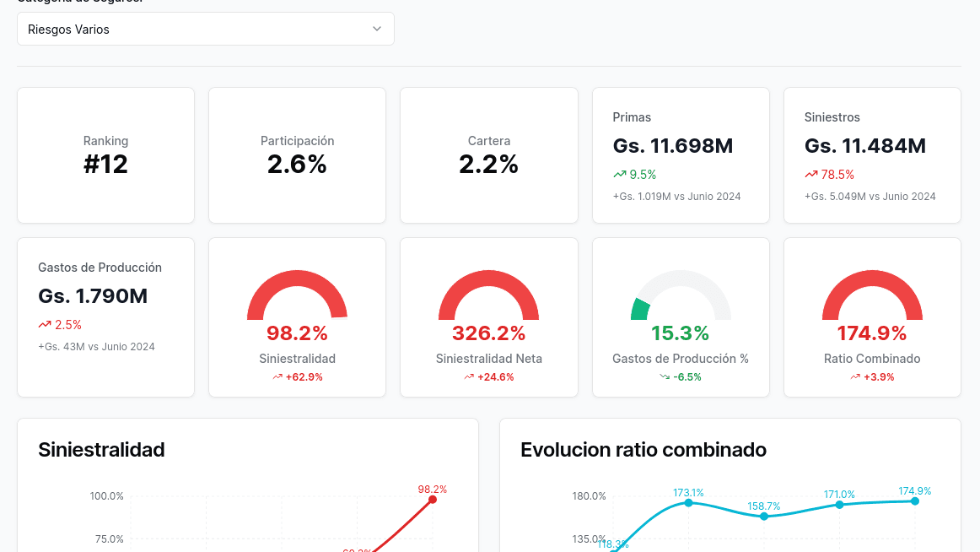Click the red data point on Siniestralidad chart
The width and height of the screenshot is (980, 552).
pyautogui.click(x=433, y=500)
